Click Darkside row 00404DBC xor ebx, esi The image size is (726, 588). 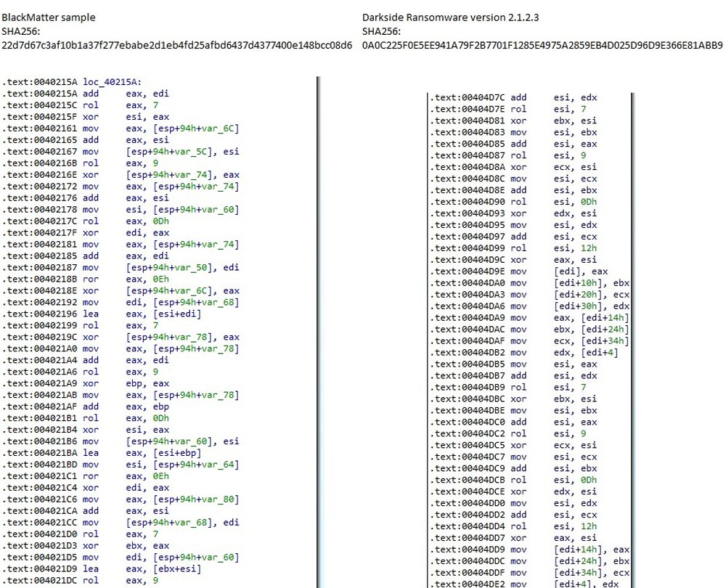click(514, 399)
